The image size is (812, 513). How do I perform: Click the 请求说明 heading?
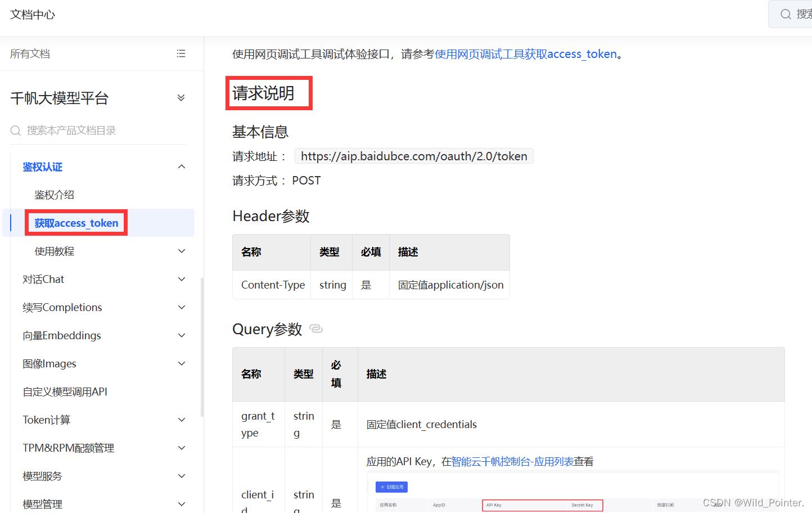(x=263, y=93)
